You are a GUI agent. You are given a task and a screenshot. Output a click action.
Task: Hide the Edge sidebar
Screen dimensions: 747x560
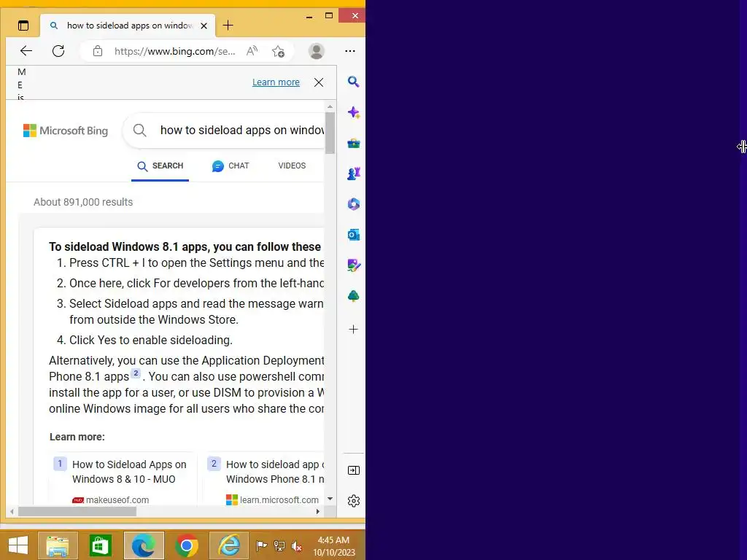pos(354,470)
